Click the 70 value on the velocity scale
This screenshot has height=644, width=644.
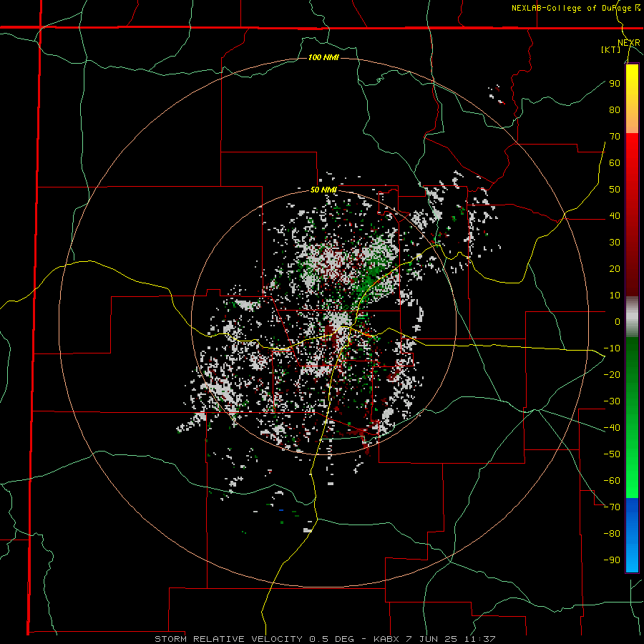615,137
